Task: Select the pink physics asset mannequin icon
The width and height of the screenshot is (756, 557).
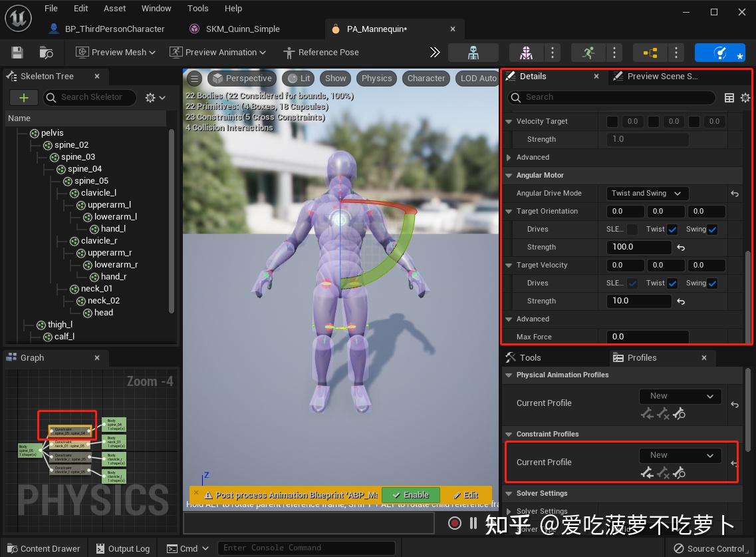Action: (525, 52)
